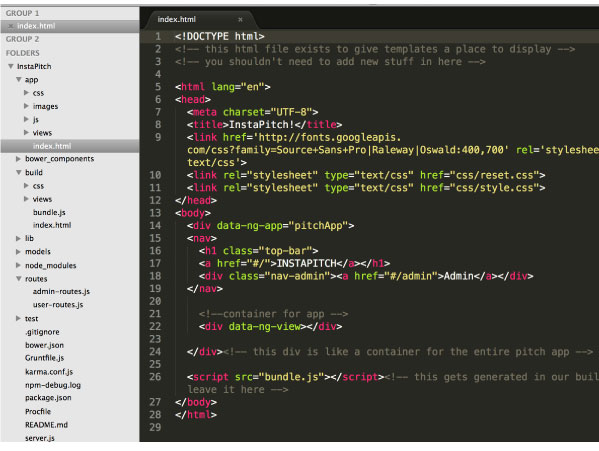Select index.html under the app folder
Viewport: 599px width, 451px height.
click(x=52, y=146)
